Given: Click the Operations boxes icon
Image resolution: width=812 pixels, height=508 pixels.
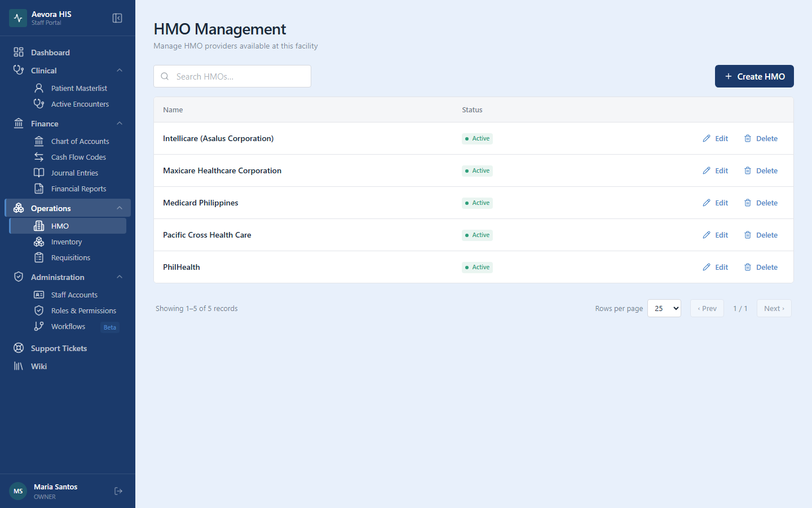Looking at the screenshot, I should [19, 208].
